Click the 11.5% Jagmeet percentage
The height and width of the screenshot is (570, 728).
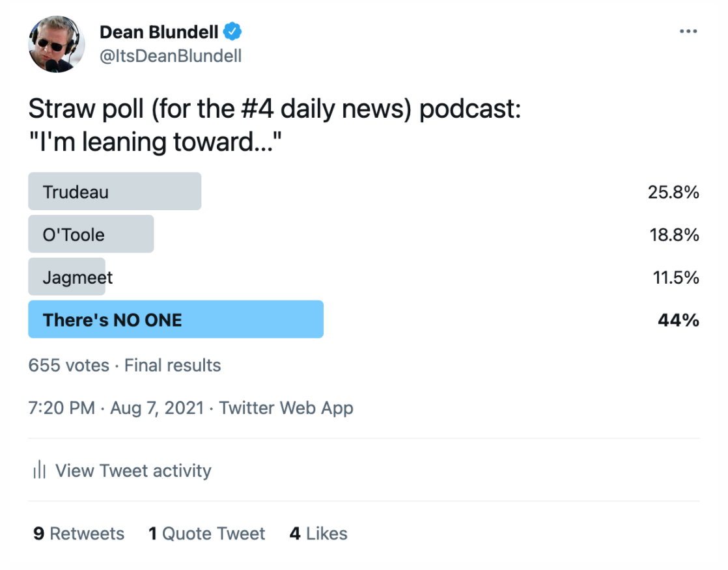(676, 277)
